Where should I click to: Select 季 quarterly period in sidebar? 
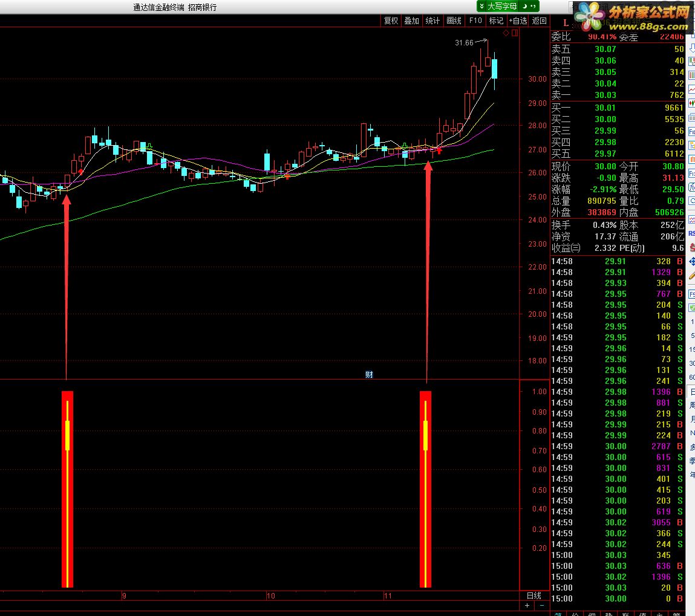(692, 461)
